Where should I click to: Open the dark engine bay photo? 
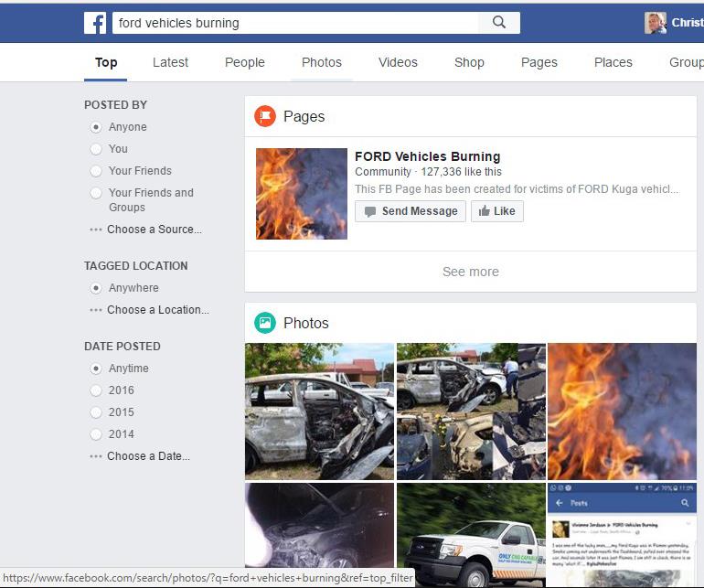point(319,526)
